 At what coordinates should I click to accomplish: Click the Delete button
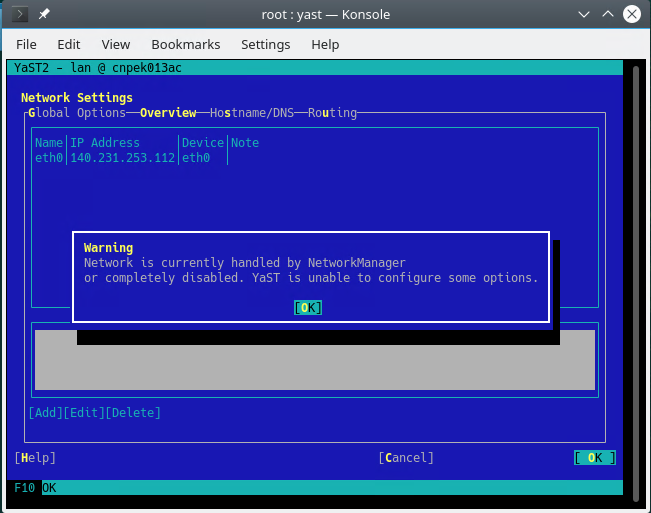pyautogui.click(x=133, y=413)
